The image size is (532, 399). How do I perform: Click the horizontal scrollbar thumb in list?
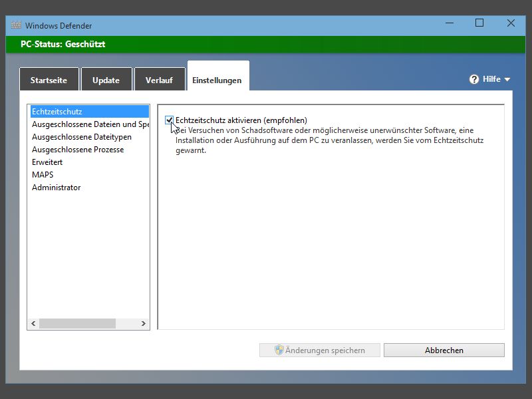77,323
